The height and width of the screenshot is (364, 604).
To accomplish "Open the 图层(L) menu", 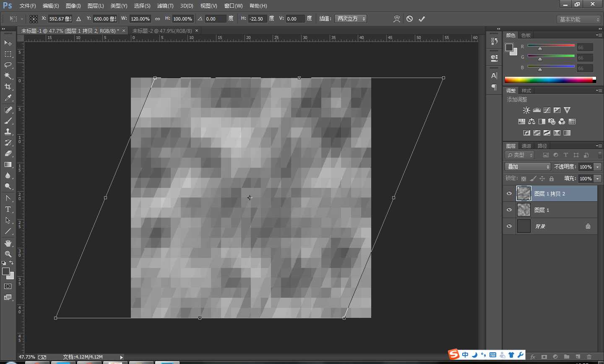I will pyautogui.click(x=96, y=6).
